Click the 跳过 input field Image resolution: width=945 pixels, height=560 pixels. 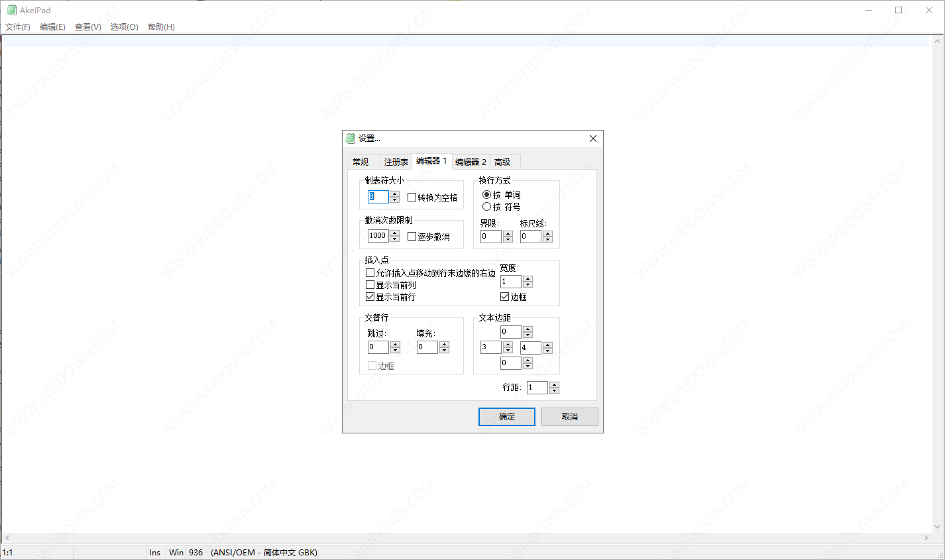point(378,347)
